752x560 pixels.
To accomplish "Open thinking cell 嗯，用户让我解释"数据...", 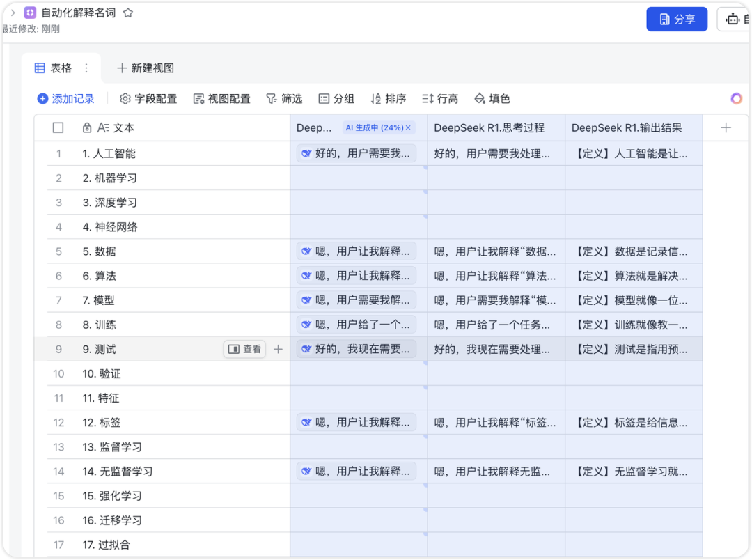I will [x=496, y=251].
